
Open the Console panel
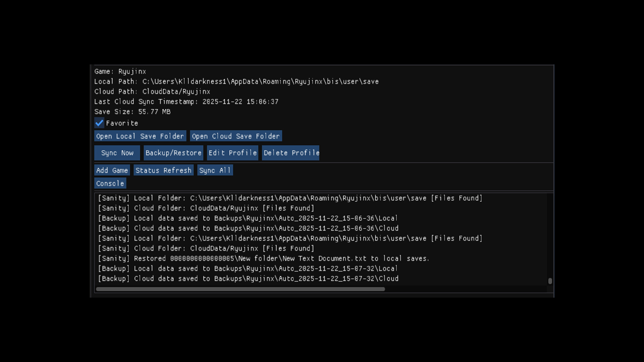[x=110, y=183]
